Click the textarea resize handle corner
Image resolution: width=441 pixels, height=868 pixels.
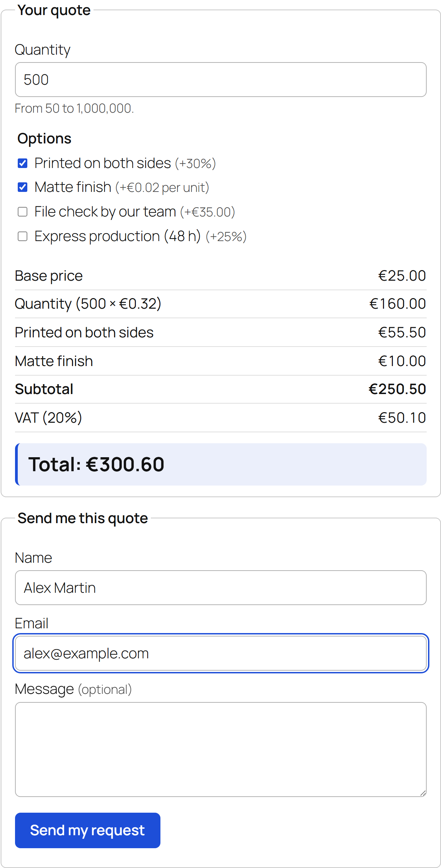(423, 793)
